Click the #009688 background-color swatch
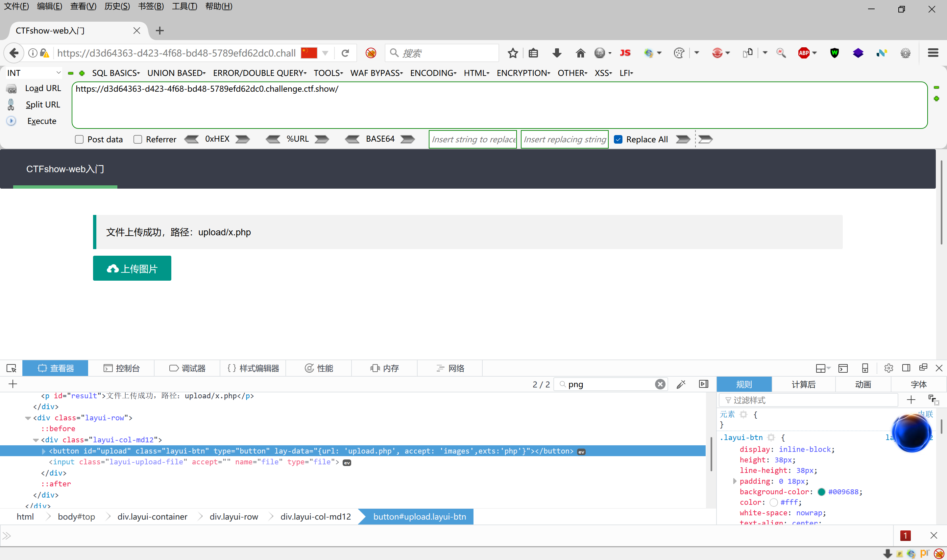This screenshot has height=560, width=947. [821, 492]
